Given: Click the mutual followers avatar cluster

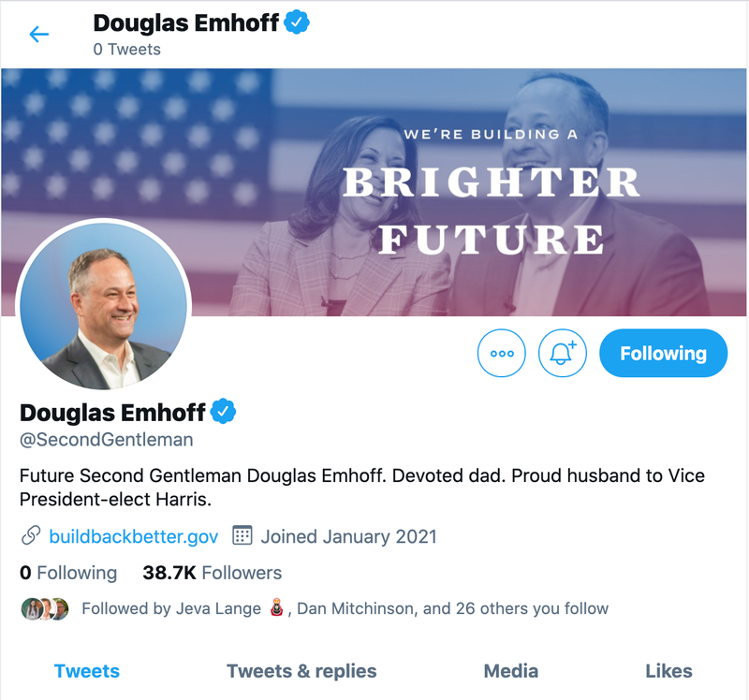Looking at the screenshot, I should click(45, 608).
